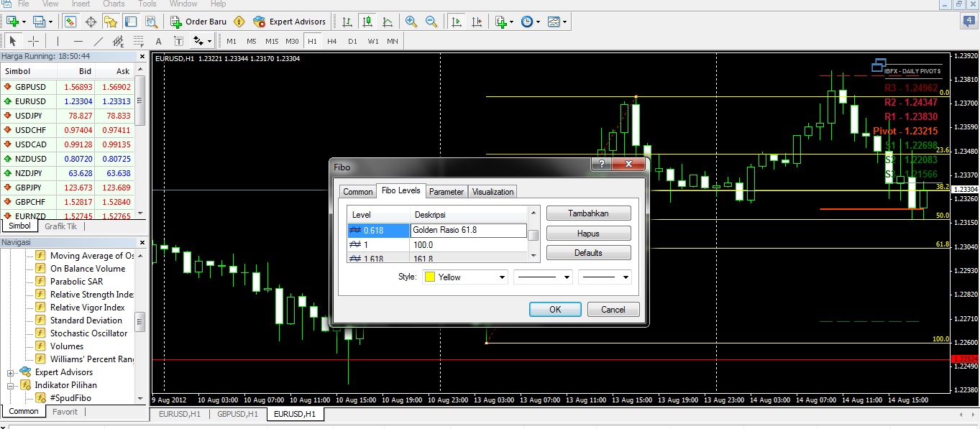Switch to H4 timeframe
This screenshot has width=980, height=429.
coord(331,41)
